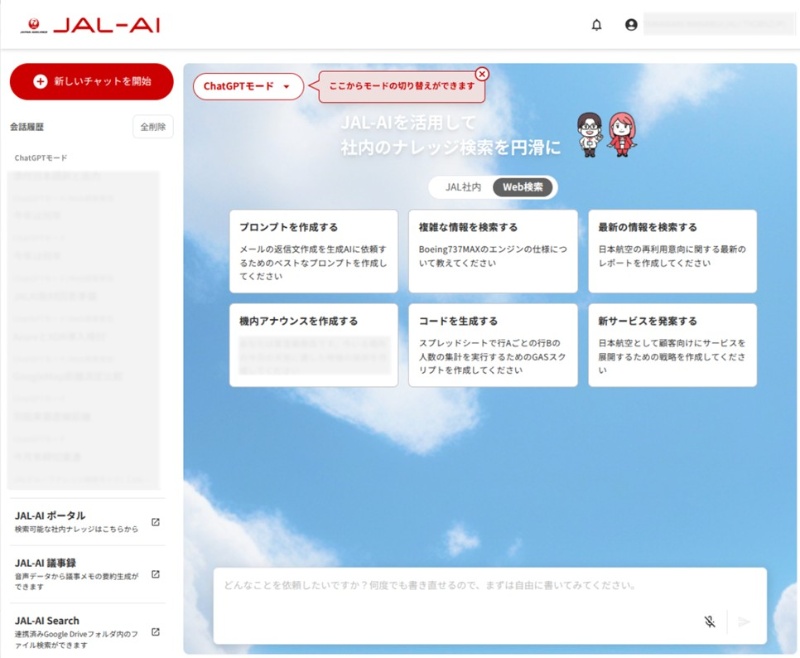
Task: Open external link icon for JAL-AI ポータル
Action: click(155, 522)
